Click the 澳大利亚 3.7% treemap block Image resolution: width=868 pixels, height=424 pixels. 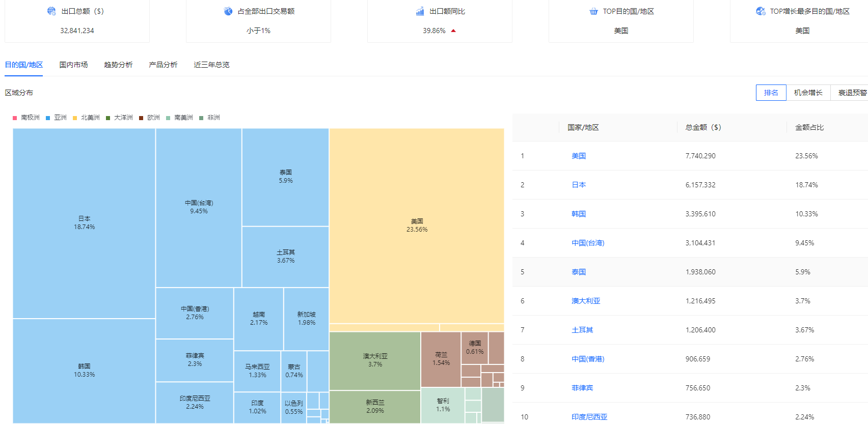tap(375, 360)
